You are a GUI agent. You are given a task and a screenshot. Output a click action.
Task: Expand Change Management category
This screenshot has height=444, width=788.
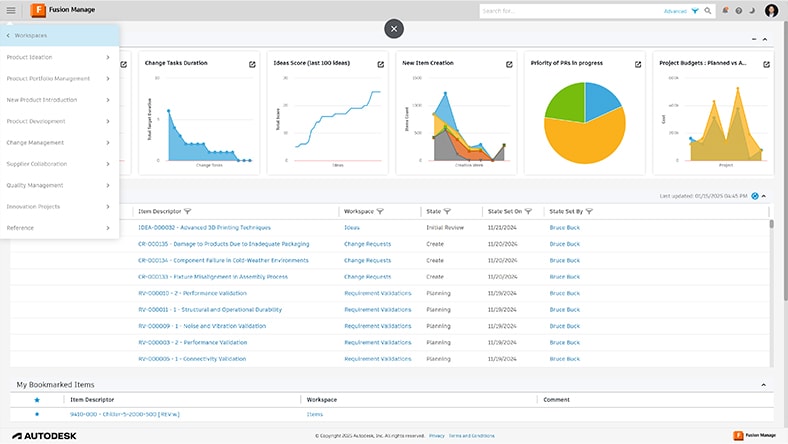59,143
